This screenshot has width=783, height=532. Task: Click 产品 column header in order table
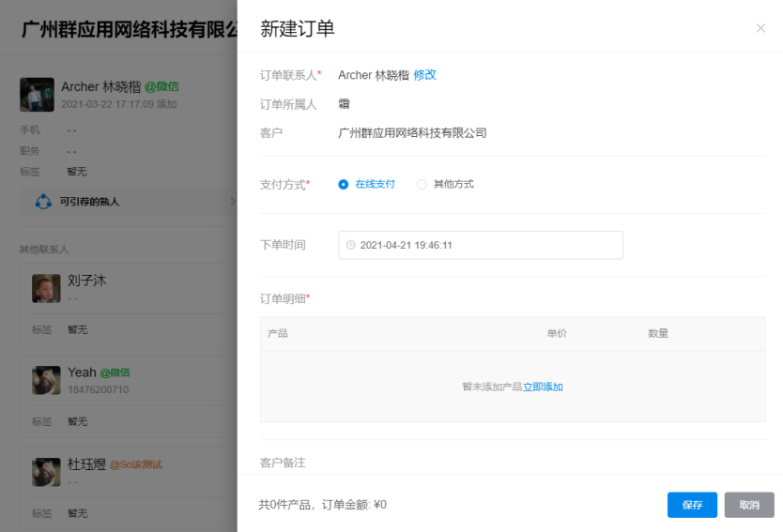tap(278, 333)
